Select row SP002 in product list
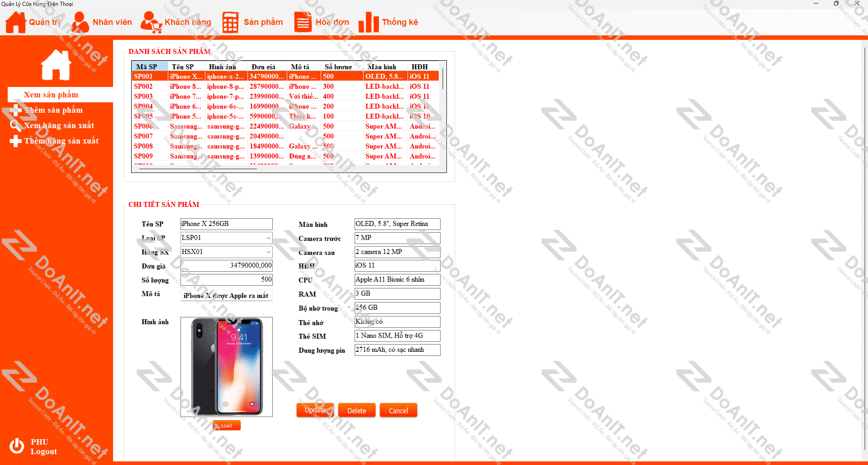This screenshot has width=868, height=465. (285, 86)
